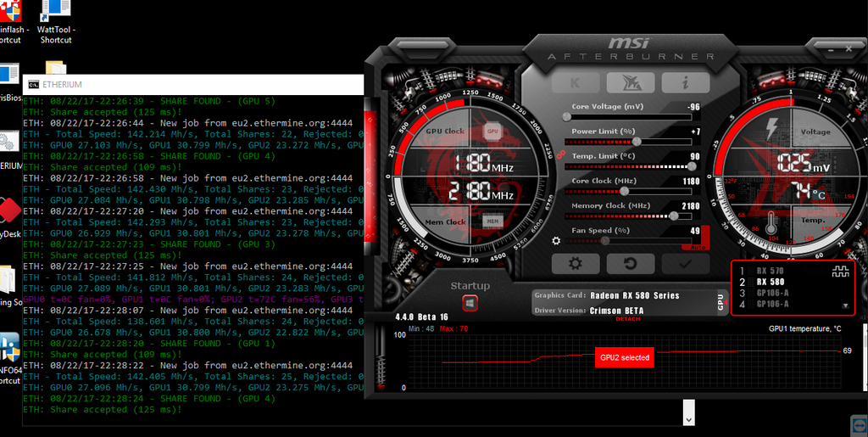Open the AnyDesk red desktop icon
The width and height of the screenshot is (868, 437).
[x=8, y=219]
